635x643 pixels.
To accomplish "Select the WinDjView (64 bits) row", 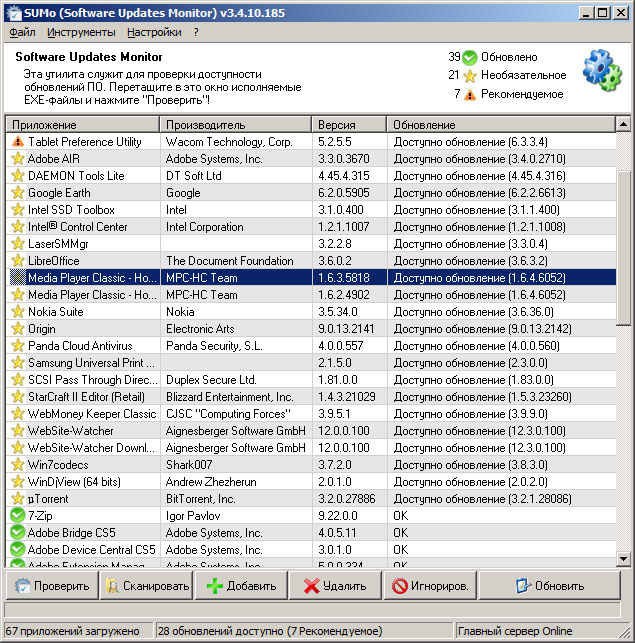I will tap(311, 482).
